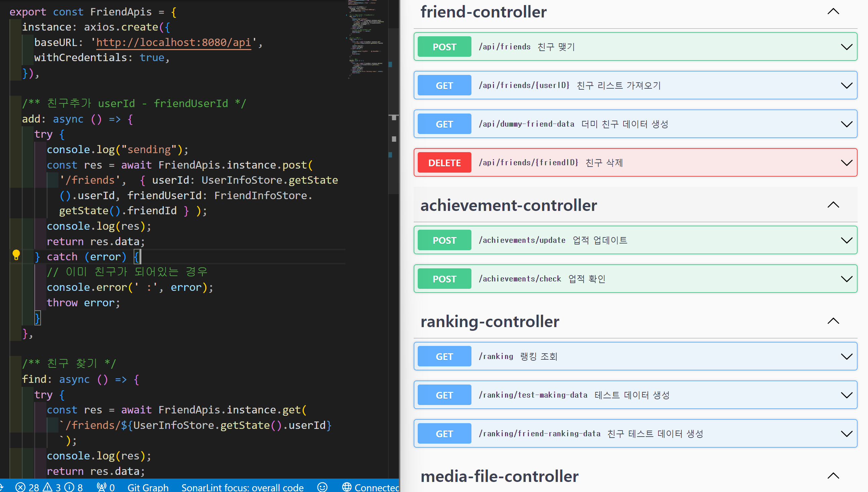The height and width of the screenshot is (492, 868).
Task: Expand the GET /ranking/friend-ranking-data row chevron
Action: pyautogui.click(x=847, y=434)
